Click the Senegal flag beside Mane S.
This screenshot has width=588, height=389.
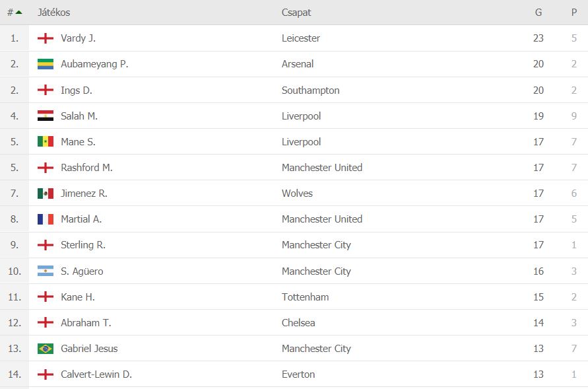click(46, 141)
